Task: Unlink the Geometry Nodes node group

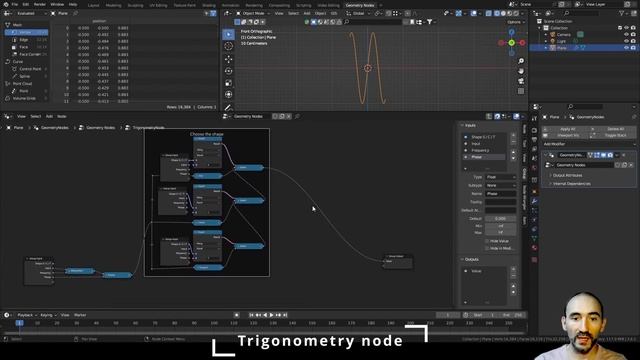Action: 631,165
